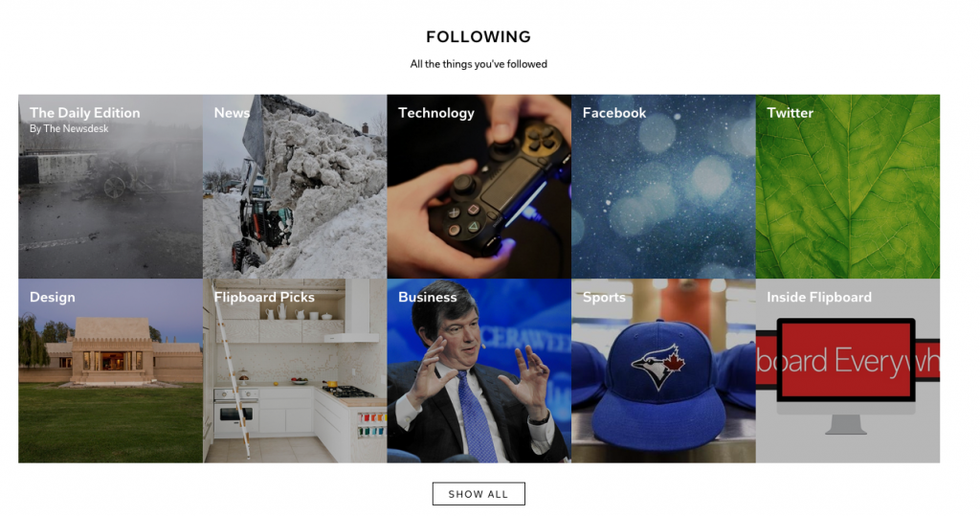Viewport: 980px width, 516px height.
Task: Click the Blue Jays logo on cap
Action: (x=658, y=366)
